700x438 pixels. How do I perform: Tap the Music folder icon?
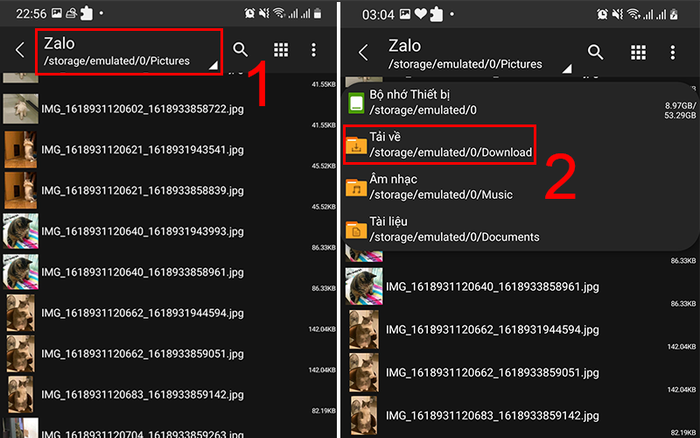click(x=356, y=188)
